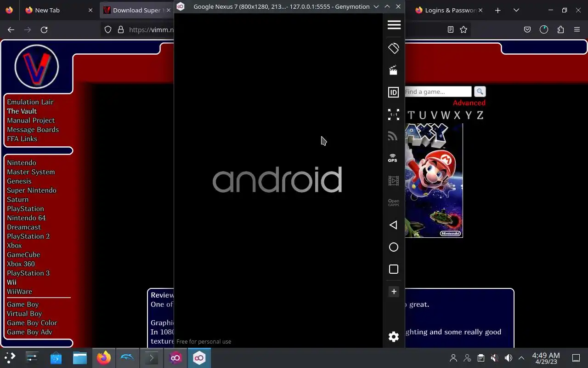Toggle Genymotion pixel-perfect 1:1 mode
Image resolution: width=588 pixels, height=368 pixels.
(x=394, y=115)
